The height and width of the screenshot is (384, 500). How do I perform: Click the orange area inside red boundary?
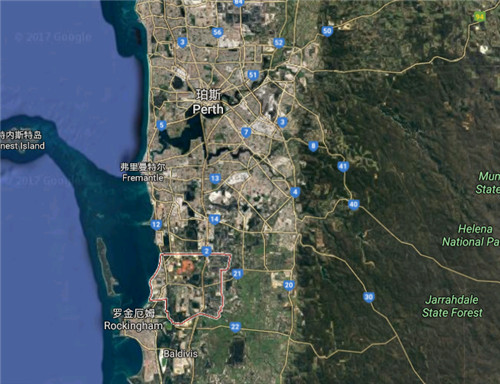186,267
